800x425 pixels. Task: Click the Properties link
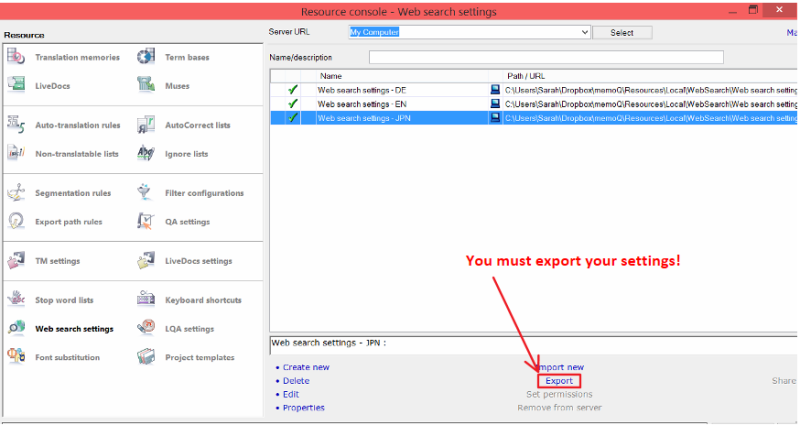[x=304, y=408]
